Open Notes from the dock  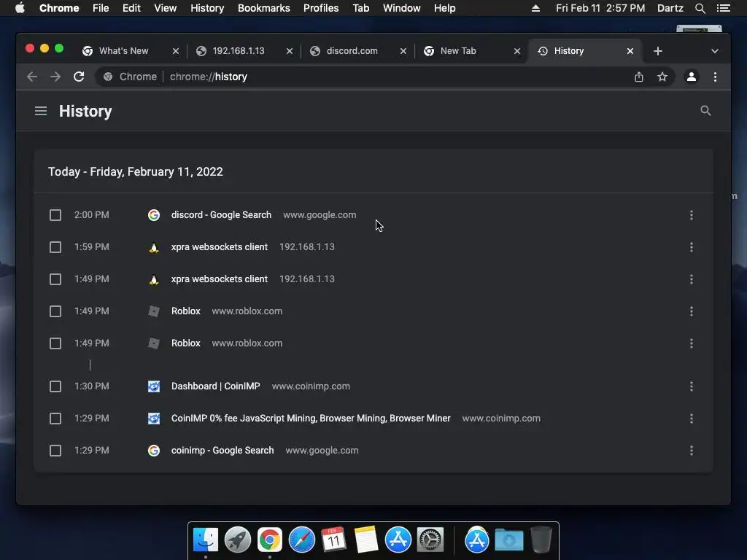tap(366, 540)
